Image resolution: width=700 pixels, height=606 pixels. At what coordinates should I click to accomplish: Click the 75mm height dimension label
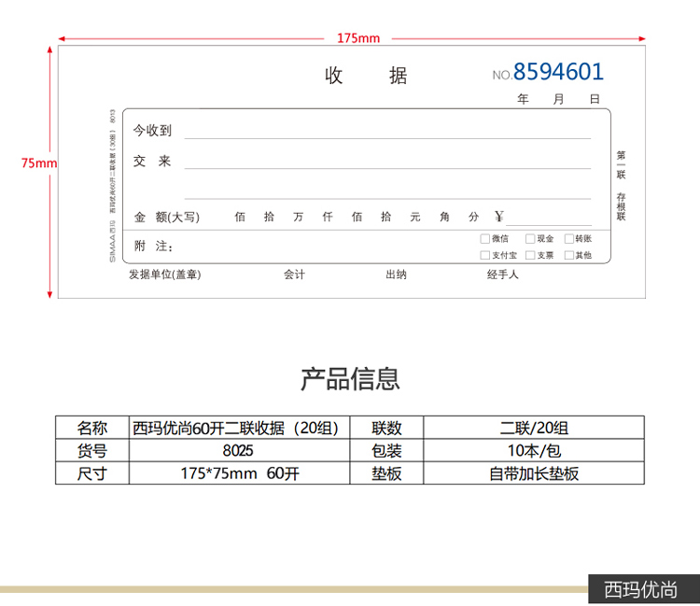(x=39, y=163)
